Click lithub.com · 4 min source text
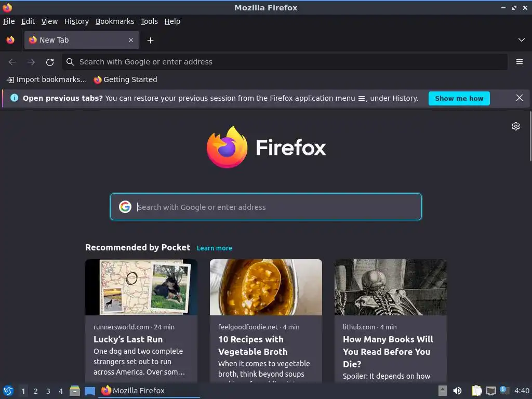Image resolution: width=532 pixels, height=399 pixels. click(x=369, y=327)
